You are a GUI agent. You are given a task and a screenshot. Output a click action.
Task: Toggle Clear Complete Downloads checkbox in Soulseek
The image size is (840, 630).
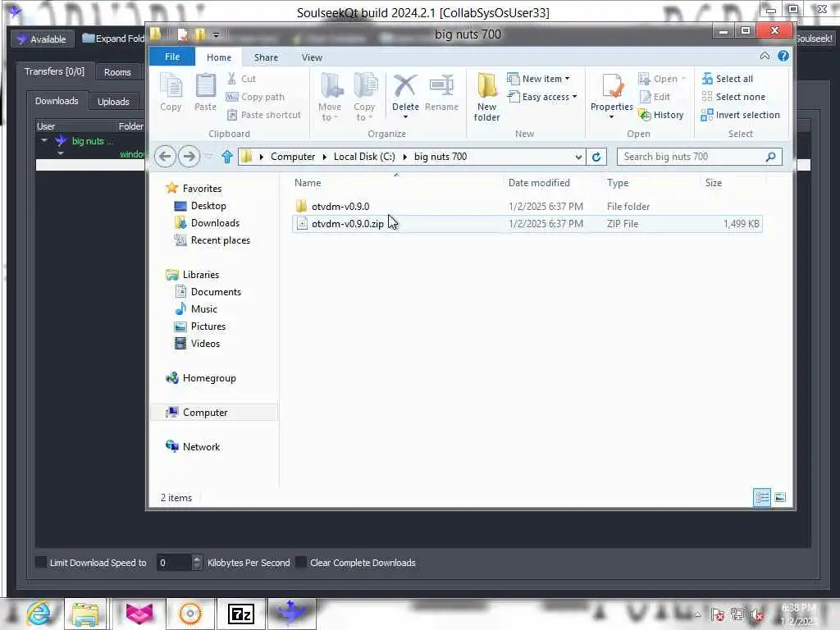click(302, 563)
